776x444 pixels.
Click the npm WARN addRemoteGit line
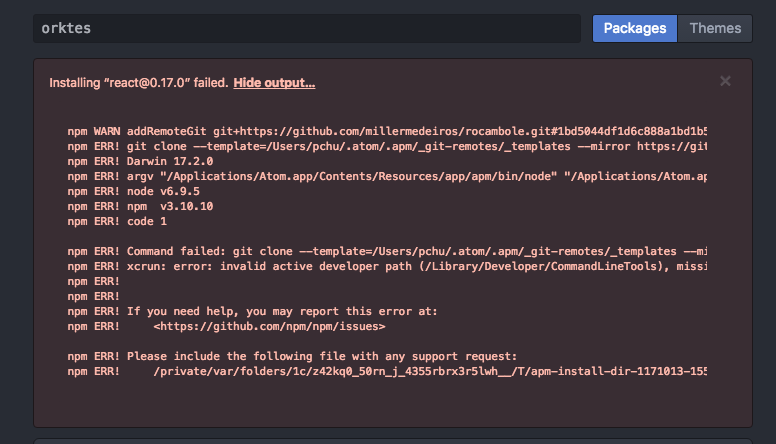pyautogui.click(x=387, y=131)
